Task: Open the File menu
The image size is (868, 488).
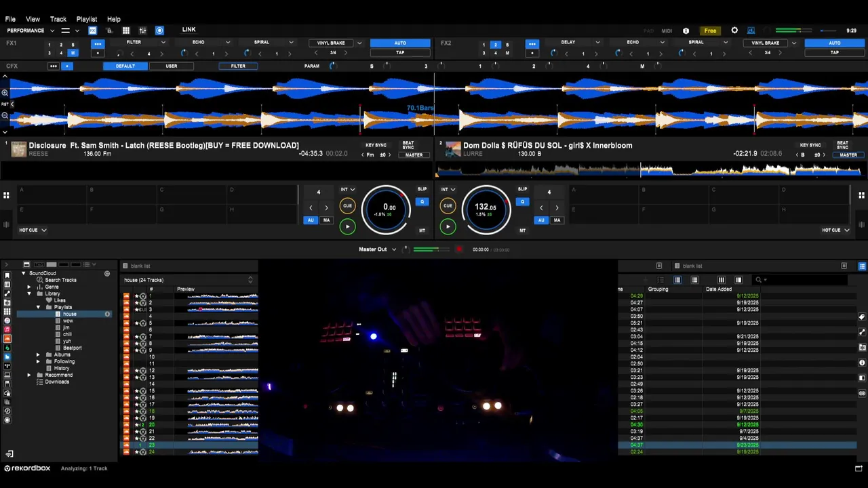Action: (10, 19)
